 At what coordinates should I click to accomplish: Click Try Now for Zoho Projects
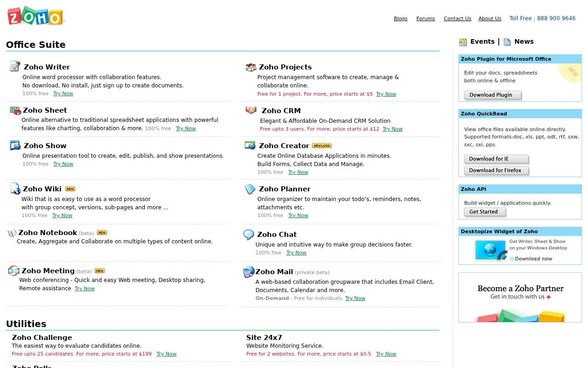(386, 94)
